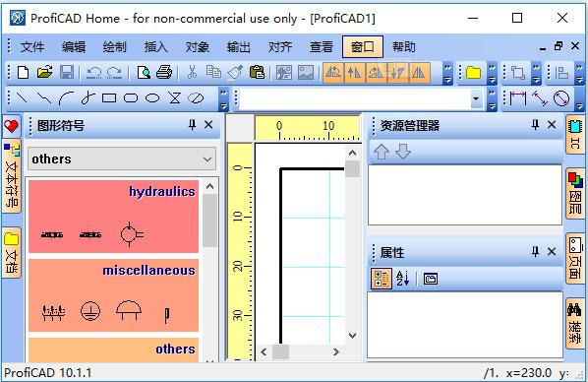Open the 文本符号 side tab
Screen dimensions: 588x382
pyautogui.click(x=12, y=176)
